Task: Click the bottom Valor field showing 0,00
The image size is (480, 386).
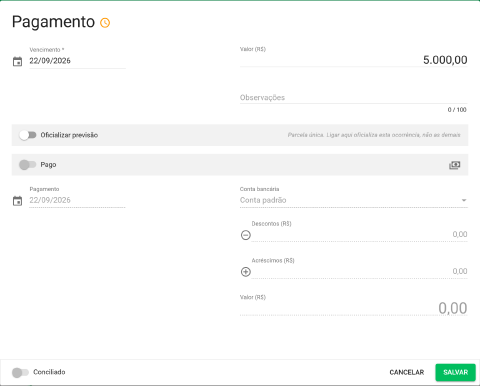Action: [x=354, y=308]
